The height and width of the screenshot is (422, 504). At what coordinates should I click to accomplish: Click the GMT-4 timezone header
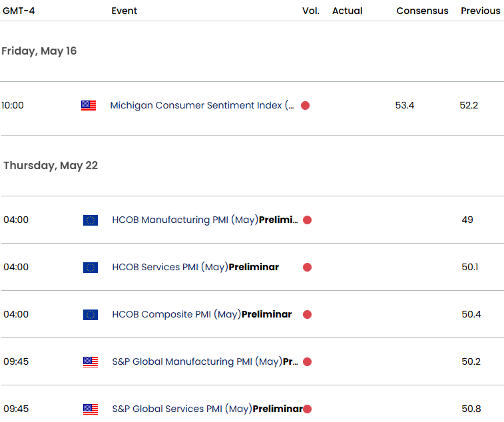pyautogui.click(x=19, y=11)
